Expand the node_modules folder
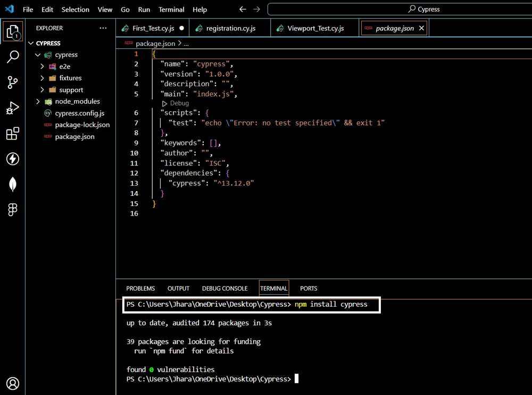 [x=77, y=101]
